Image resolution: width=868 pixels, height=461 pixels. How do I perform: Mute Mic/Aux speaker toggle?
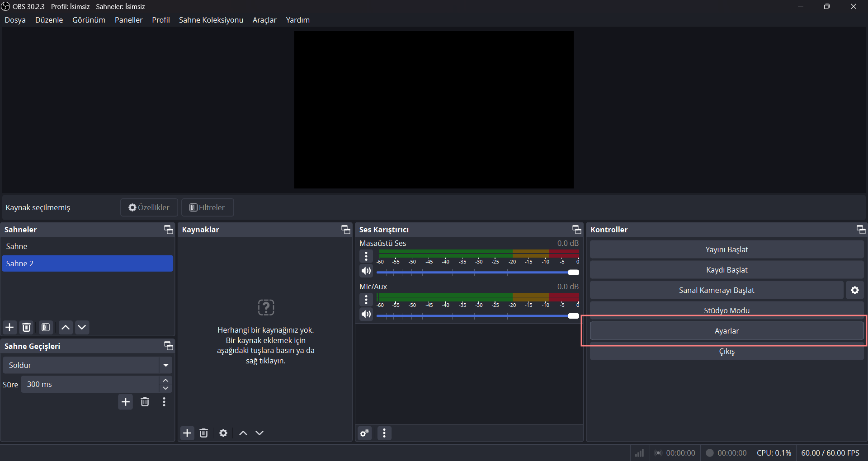(x=366, y=315)
